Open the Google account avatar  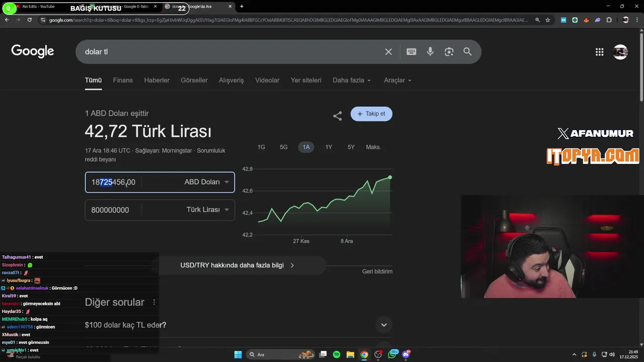620,52
